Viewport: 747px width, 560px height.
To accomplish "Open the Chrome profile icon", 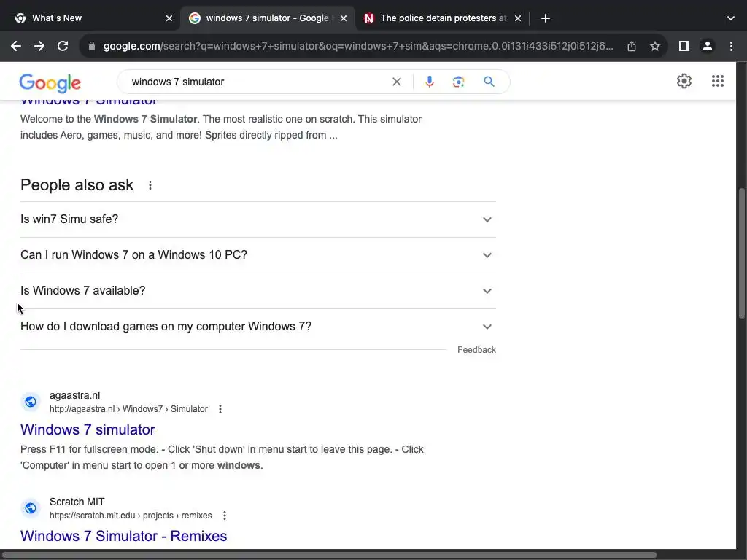I will point(708,46).
